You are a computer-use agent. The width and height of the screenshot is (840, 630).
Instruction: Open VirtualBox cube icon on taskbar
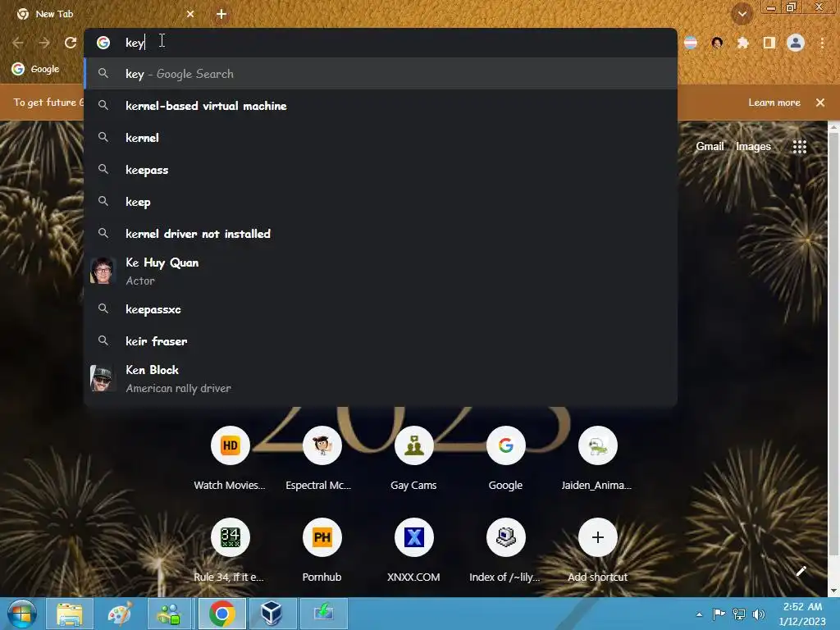(x=272, y=614)
